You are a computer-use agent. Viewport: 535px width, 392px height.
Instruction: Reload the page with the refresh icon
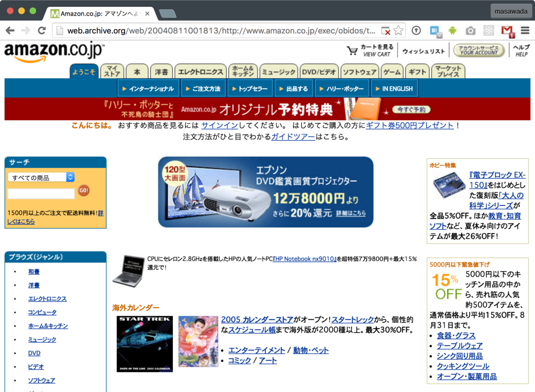(x=42, y=31)
